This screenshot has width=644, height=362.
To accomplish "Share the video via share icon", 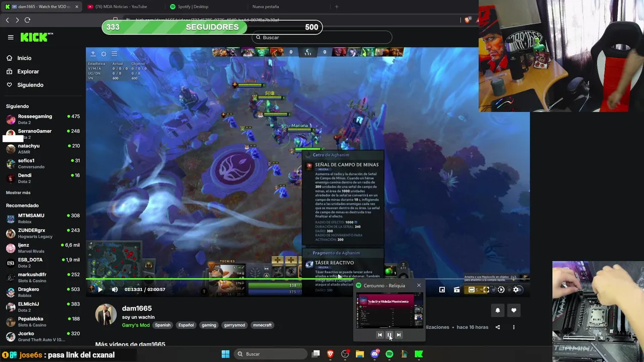I will click(x=498, y=327).
